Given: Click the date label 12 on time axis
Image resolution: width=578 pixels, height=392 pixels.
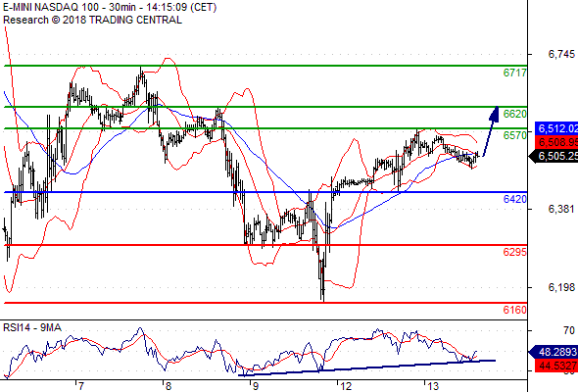Looking at the screenshot, I should pos(346,386).
